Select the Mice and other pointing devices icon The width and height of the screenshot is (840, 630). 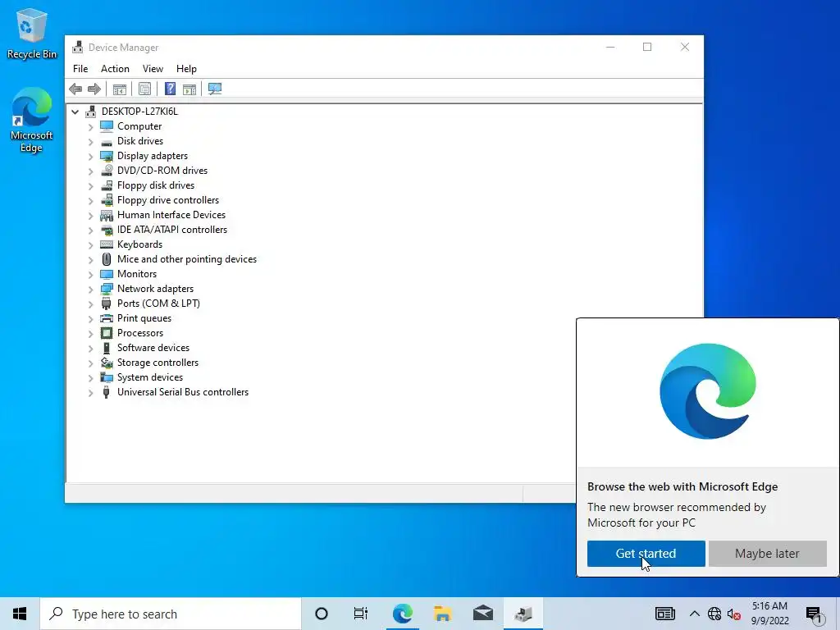click(107, 259)
